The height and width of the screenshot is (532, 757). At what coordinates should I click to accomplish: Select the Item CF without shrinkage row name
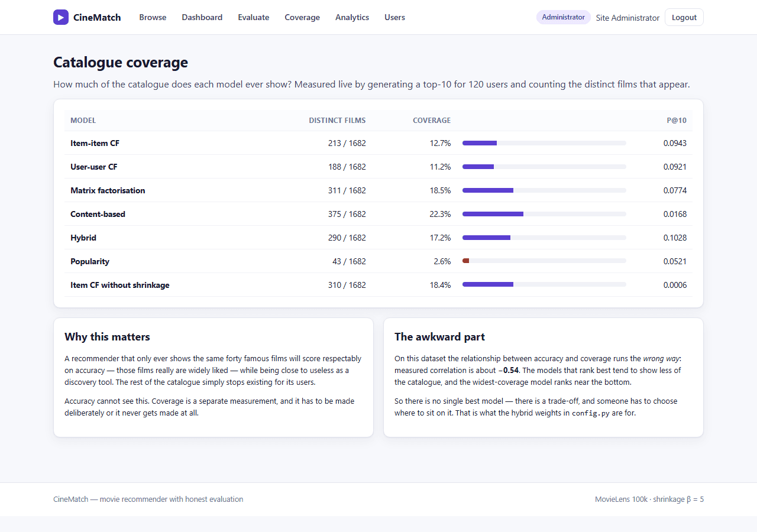tap(120, 285)
